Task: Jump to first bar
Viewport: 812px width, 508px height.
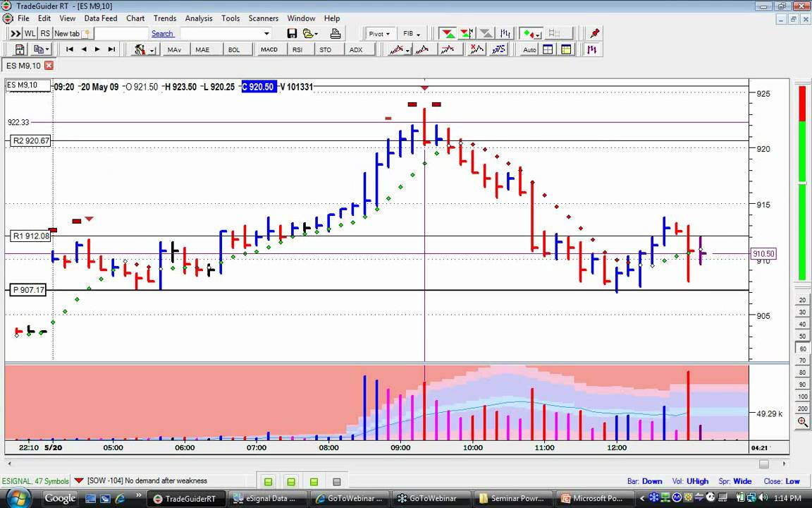Action: click(x=69, y=50)
